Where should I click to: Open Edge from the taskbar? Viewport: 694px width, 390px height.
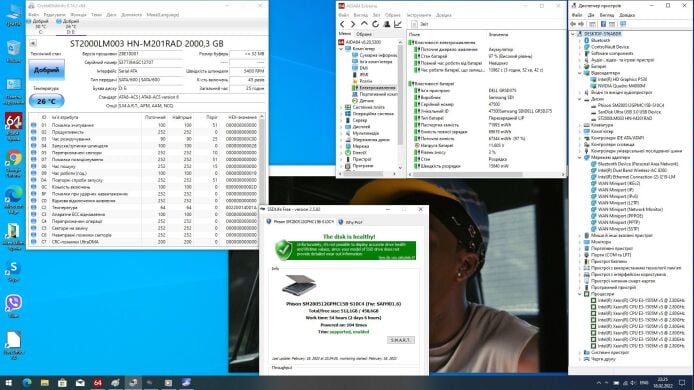click(27, 383)
